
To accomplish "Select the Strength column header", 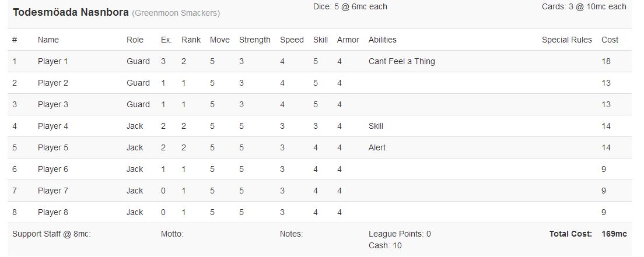I will [x=254, y=40].
